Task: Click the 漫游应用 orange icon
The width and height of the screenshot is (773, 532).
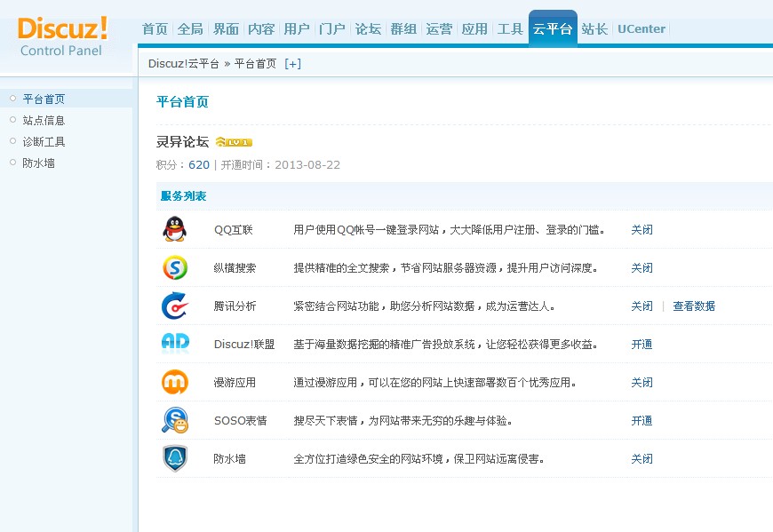Action: [x=174, y=382]
